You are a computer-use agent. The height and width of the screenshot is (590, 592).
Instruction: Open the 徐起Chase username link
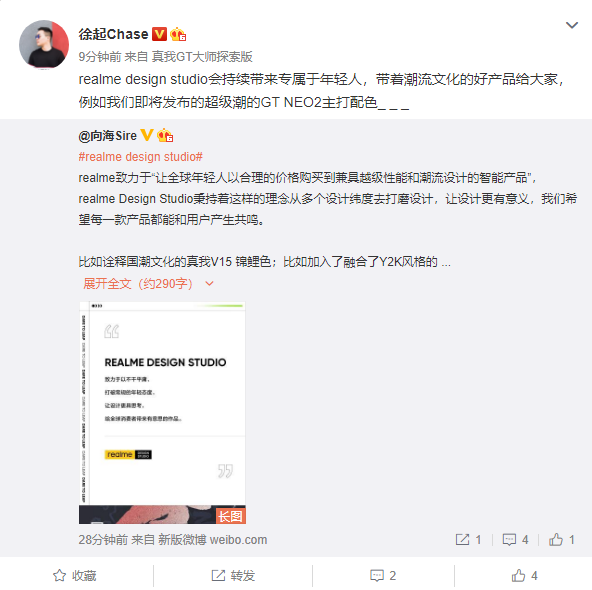113,34
